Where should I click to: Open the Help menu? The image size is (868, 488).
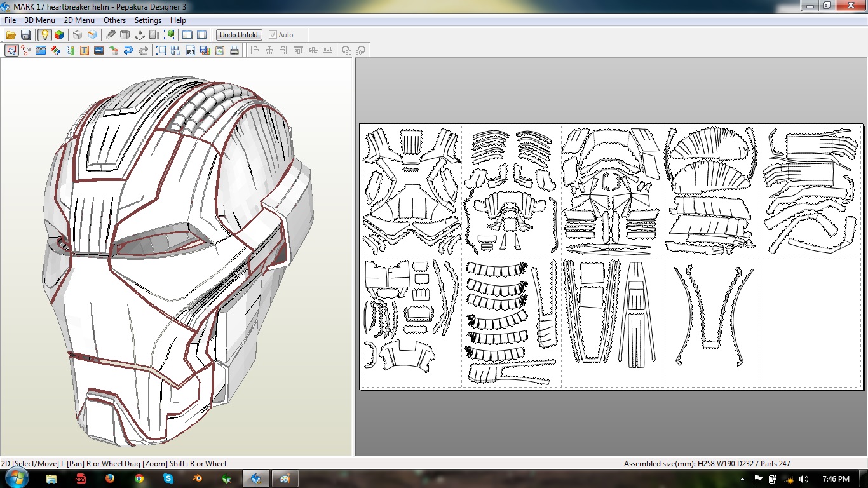pyautogui.click(x=179, y=20)
